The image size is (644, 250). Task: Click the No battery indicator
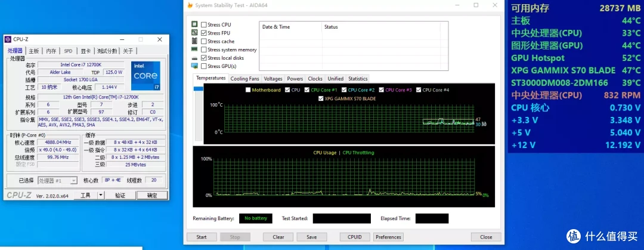256,218
